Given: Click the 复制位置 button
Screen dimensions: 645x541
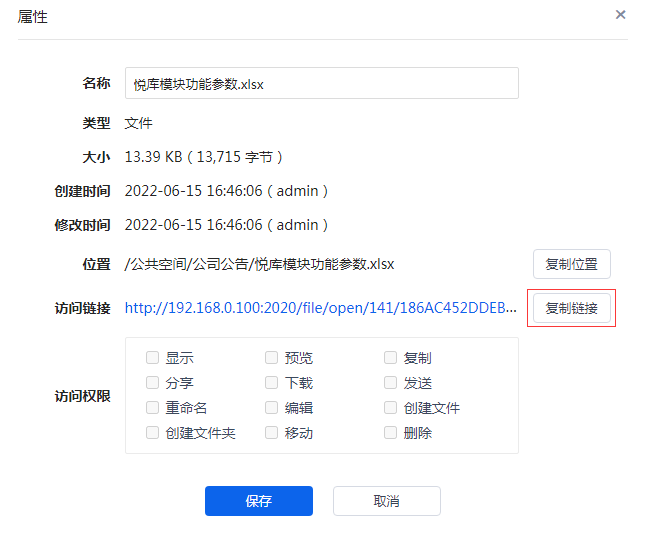Looking at the screenshot, I should coord(571,264).
